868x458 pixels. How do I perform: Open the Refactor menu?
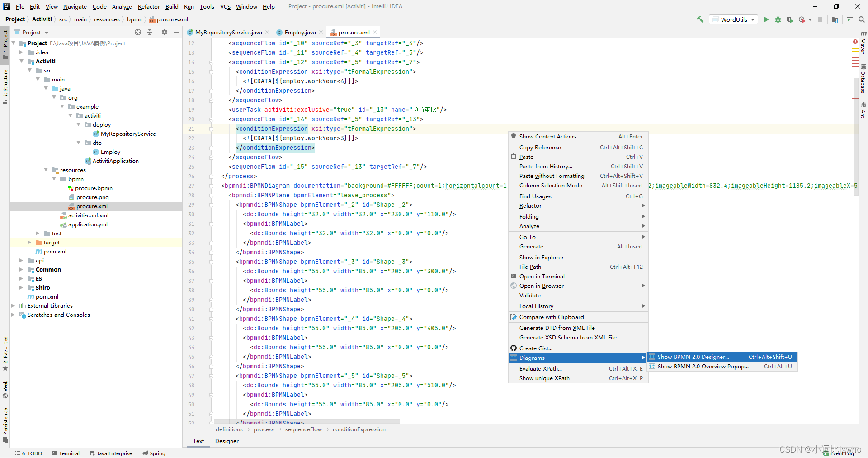[x=149, y=6]
